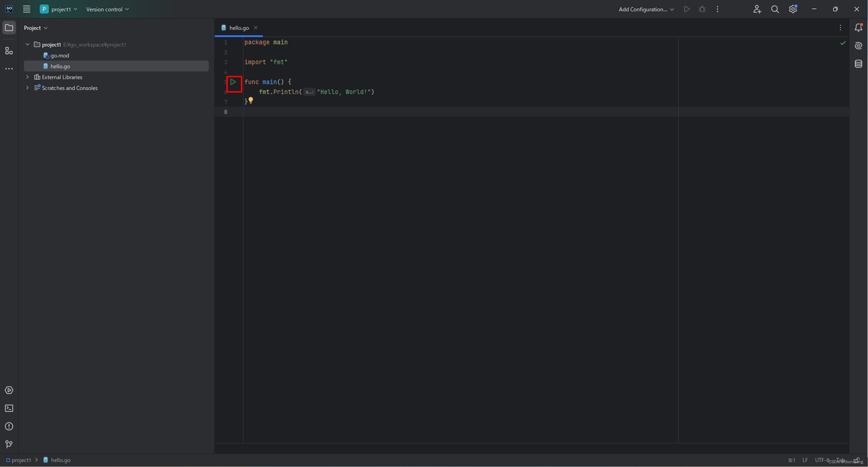Click the yellow intention lightbulb
Viewport: 868px width, 467px height.
[x=251, y=100]
